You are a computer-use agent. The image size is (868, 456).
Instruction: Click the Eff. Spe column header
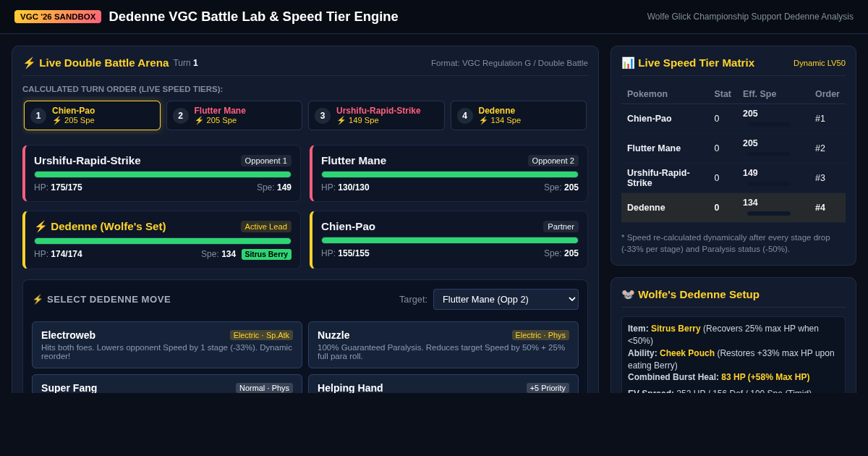click(759, 94)
